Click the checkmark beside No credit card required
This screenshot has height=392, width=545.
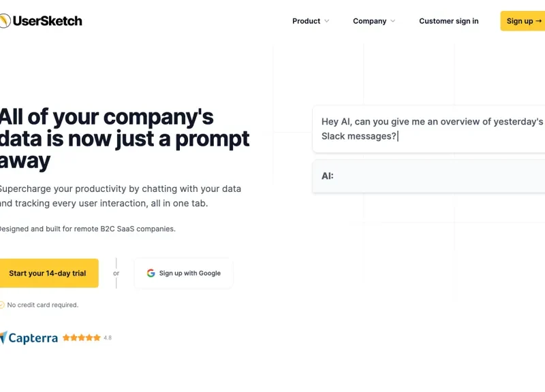point(2,305)
